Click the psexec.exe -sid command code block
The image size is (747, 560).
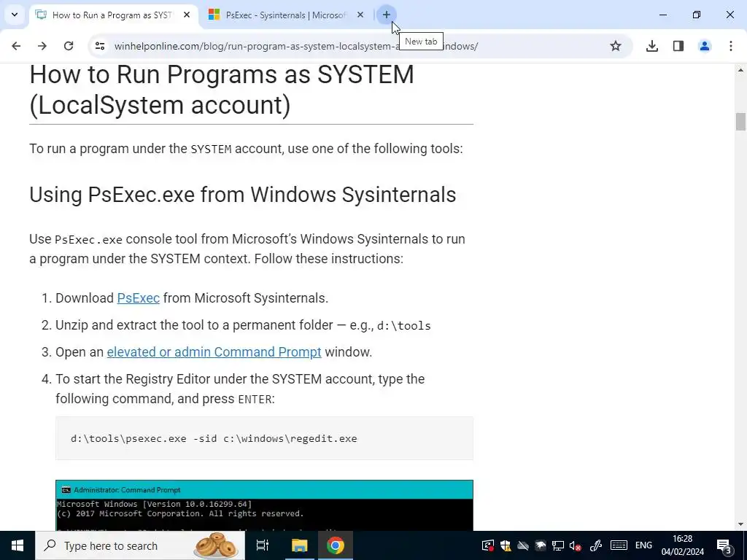(264, 438)
